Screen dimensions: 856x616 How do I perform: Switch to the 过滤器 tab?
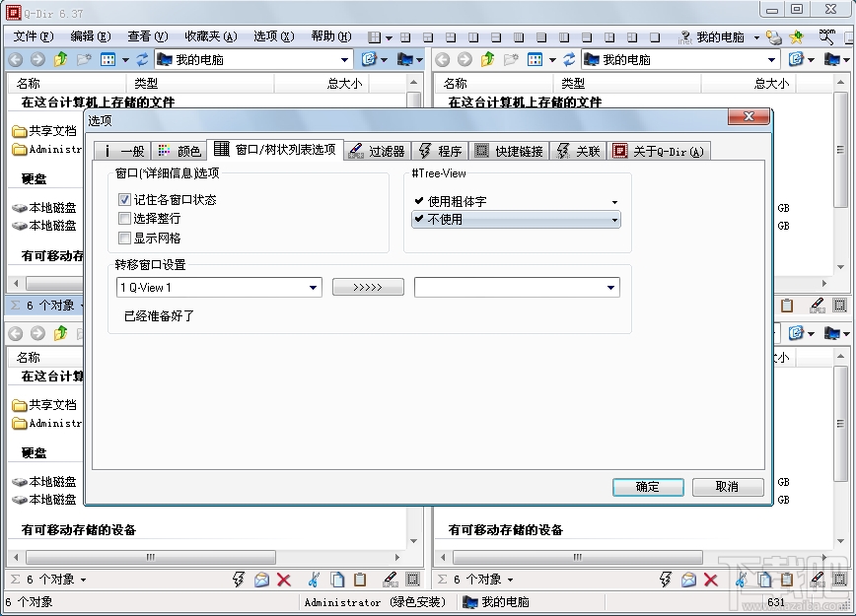tap(377, 151)
